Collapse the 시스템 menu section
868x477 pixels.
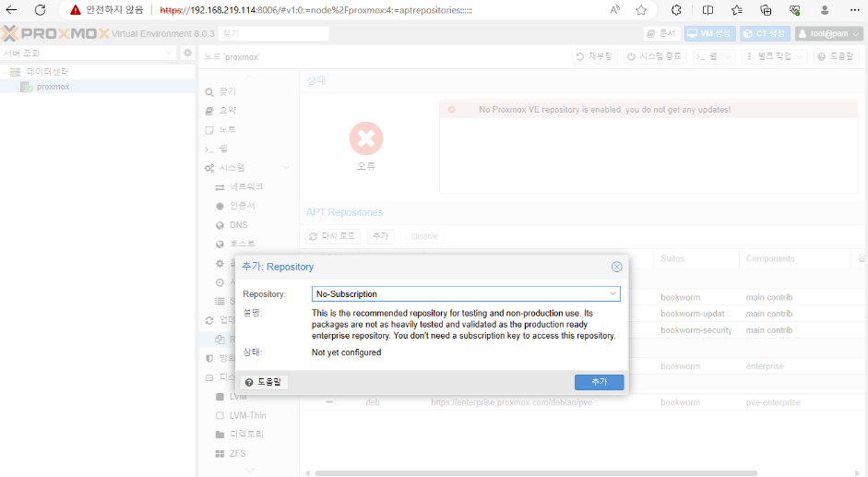coord(286,168)
